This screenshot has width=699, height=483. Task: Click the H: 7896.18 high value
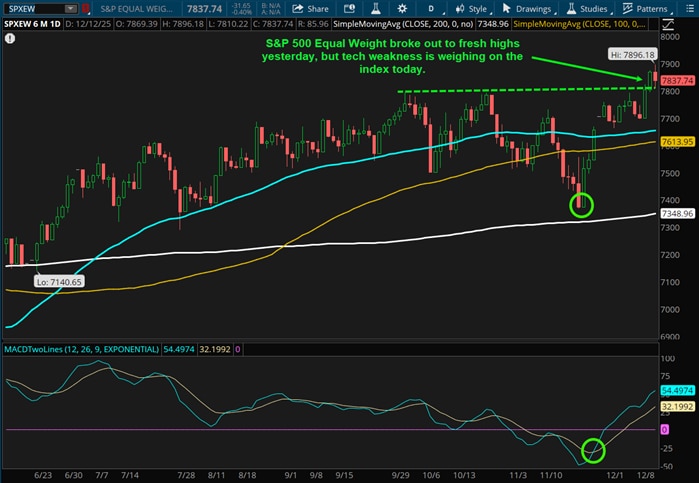tap(184, 24)
